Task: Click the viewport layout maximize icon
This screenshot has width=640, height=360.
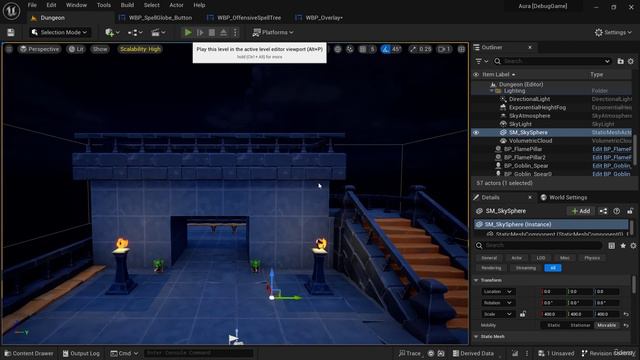Action: (x=461, y=49)
